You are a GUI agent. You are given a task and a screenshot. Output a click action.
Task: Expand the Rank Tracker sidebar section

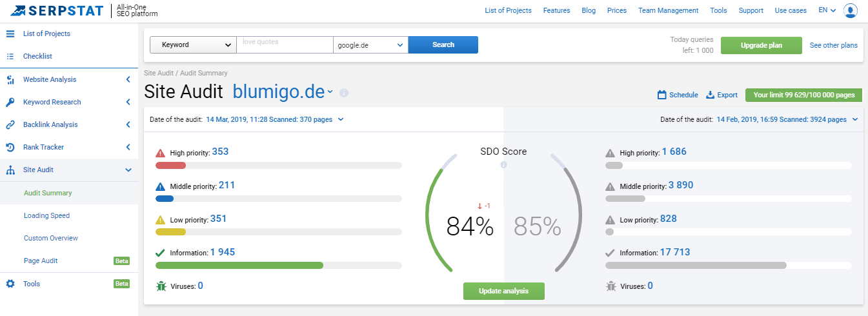(128, 147)
